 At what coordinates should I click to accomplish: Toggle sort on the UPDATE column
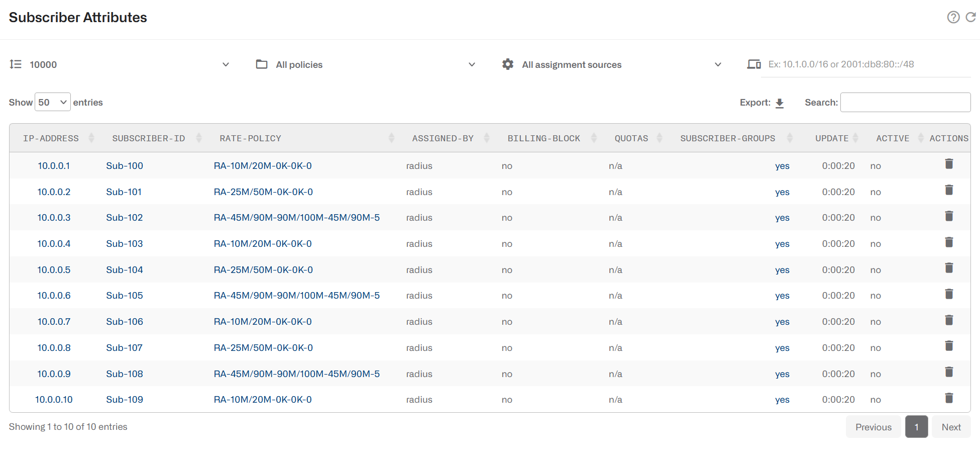[x=855, y=137]
